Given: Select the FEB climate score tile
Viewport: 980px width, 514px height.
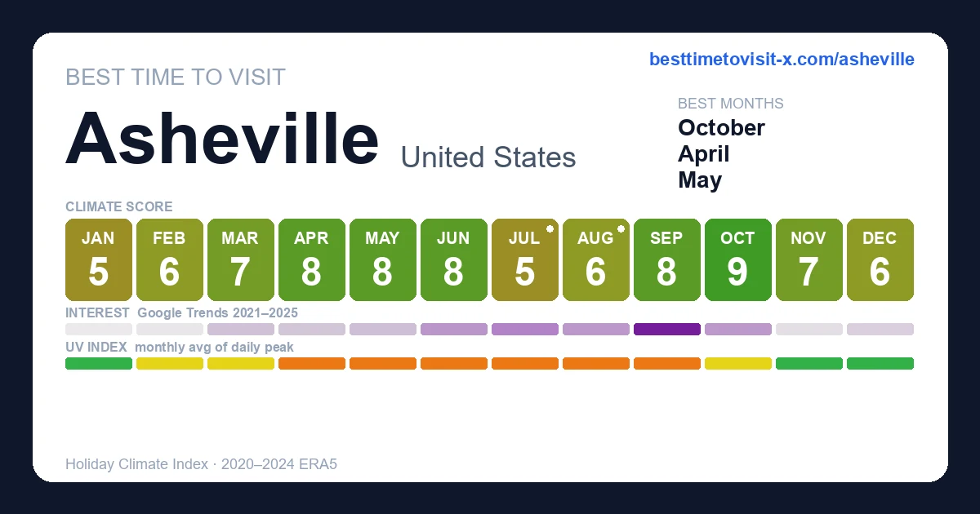Looking at the screenshot, I should [x=170, y=259].
